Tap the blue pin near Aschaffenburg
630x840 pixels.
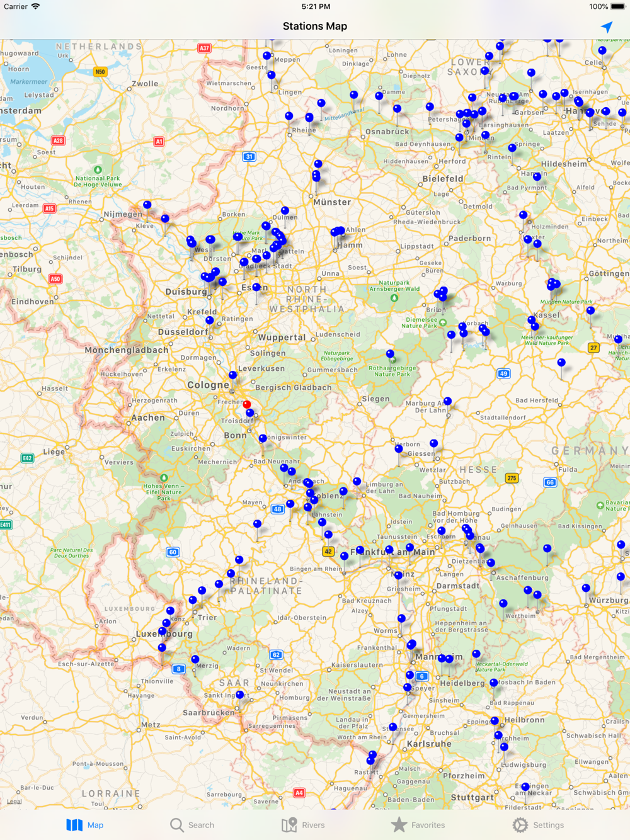point(491,563)
